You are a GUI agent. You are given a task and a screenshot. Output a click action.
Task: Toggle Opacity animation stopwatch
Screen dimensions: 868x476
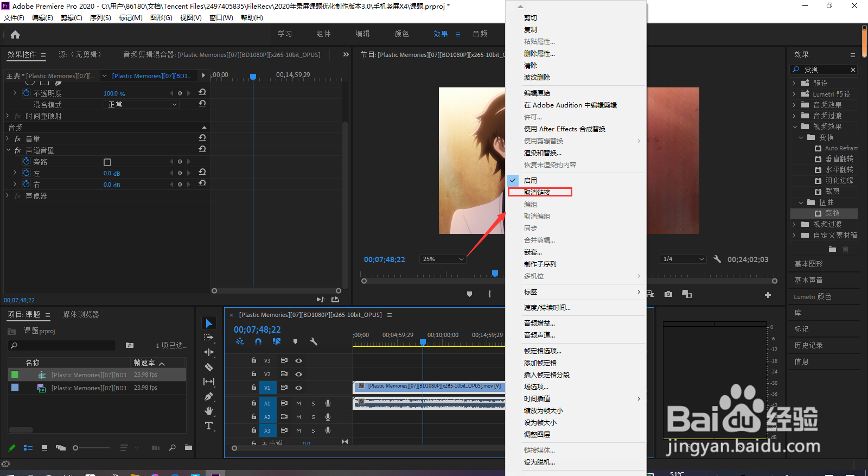[26, 93]
